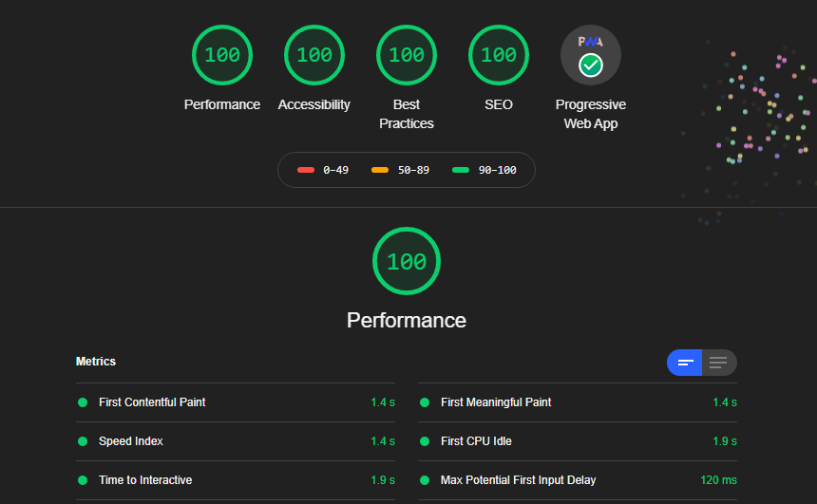Screen dimensions: 817x504
Task: Expand the First CPU Idle metric
Action: click(x=476, y=441)
